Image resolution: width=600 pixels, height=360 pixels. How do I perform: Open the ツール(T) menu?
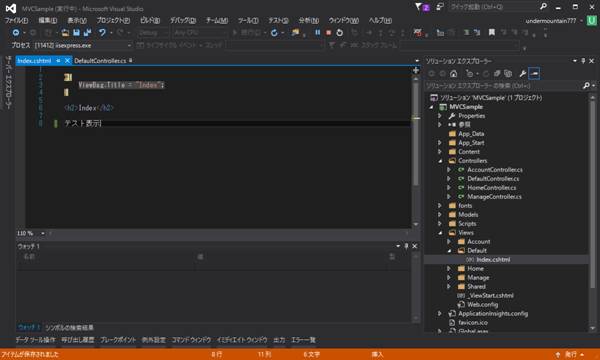(x=248, y=20)
